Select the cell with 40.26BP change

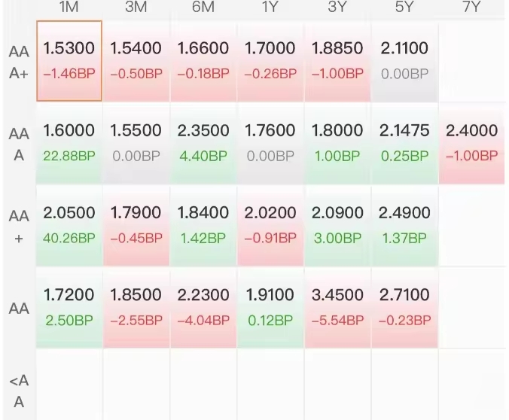pos(69,224)
